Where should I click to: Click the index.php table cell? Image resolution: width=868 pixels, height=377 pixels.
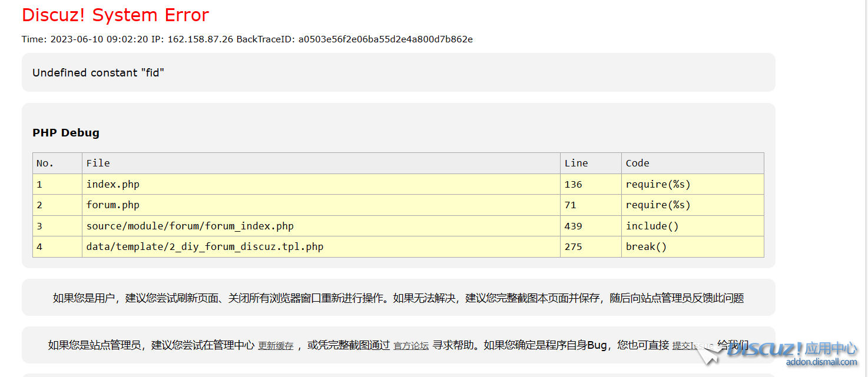pos(113,185)
